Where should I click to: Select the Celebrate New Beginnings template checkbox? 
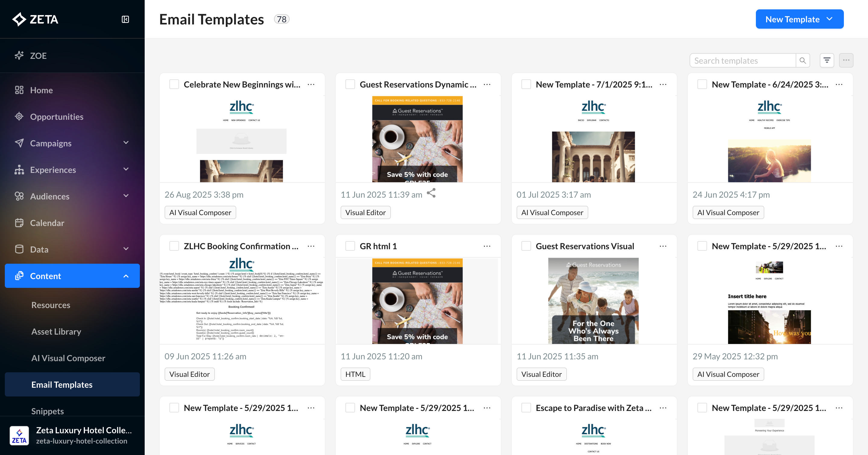174,84
